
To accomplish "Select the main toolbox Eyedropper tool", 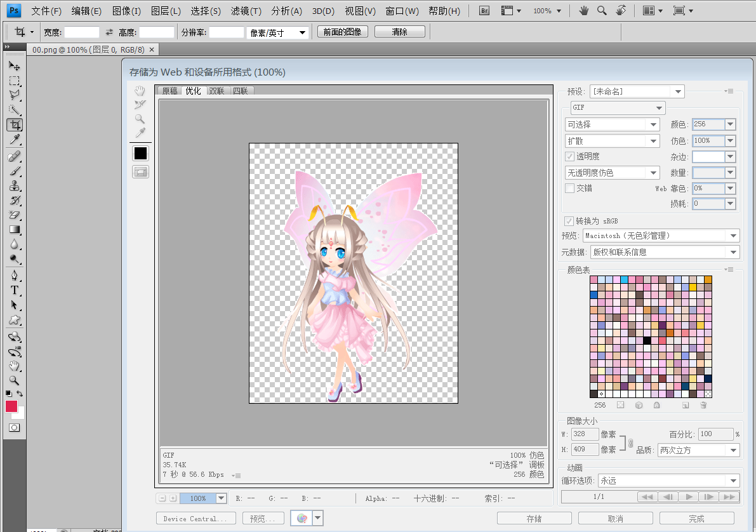I will coord(15,140).
